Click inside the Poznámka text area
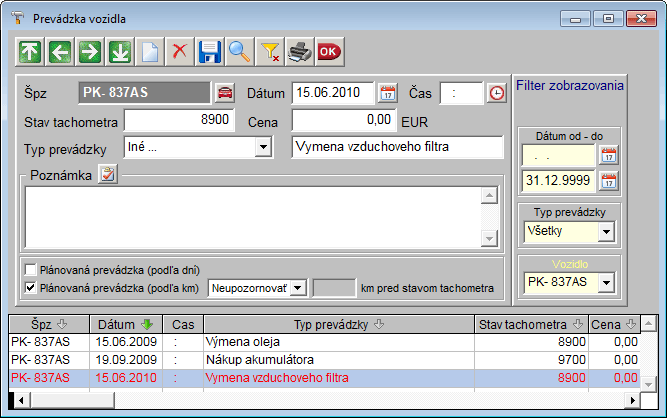This screenshot has height=418, width=667. 253,217
